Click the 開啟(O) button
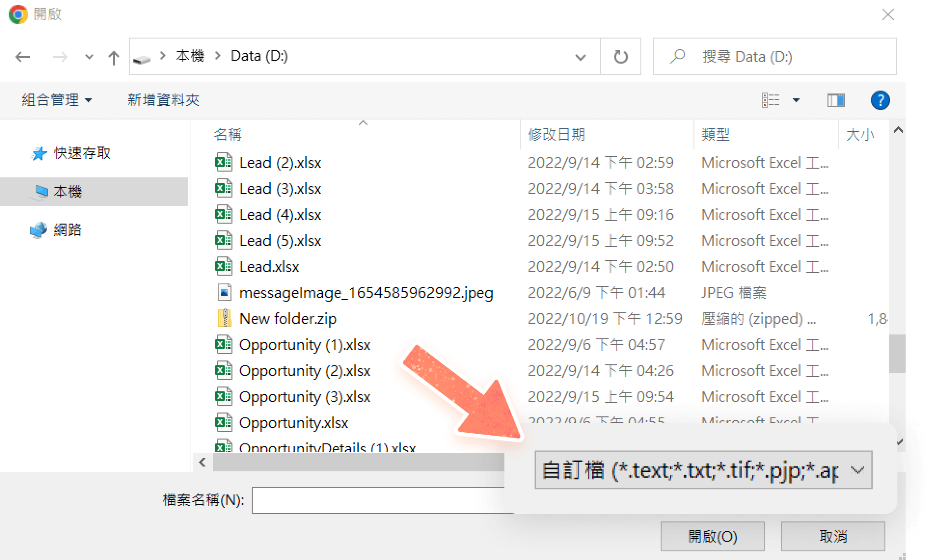 [x=712, y=536]
